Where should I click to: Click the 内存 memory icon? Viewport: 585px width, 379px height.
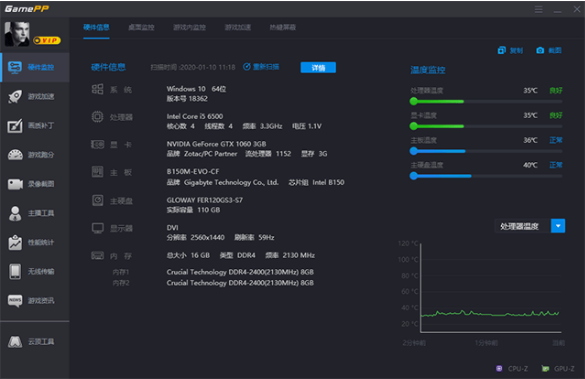coord(97,256)
